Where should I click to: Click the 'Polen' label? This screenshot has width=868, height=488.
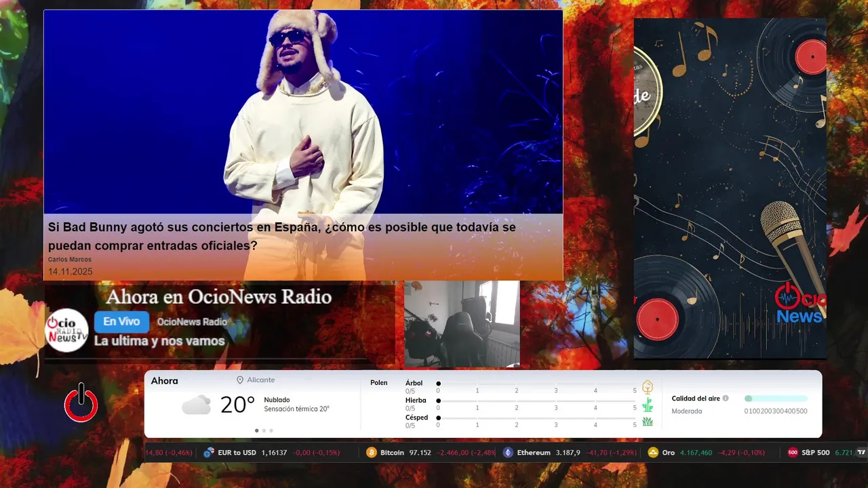point(379,383)
